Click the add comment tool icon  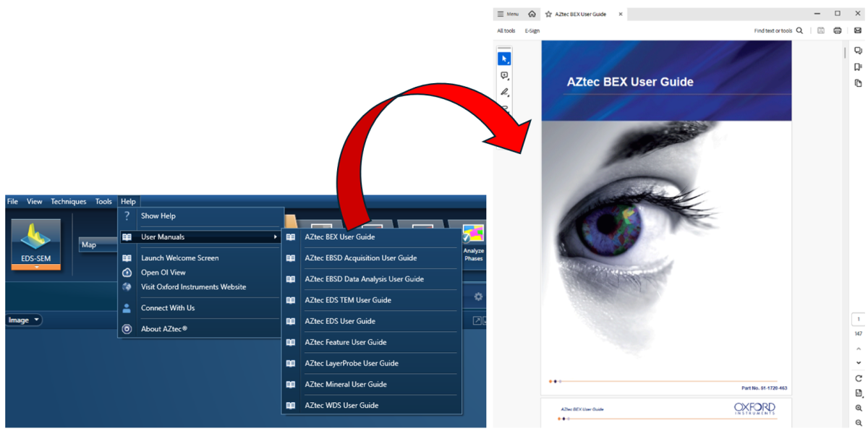(x=505, y=76)
